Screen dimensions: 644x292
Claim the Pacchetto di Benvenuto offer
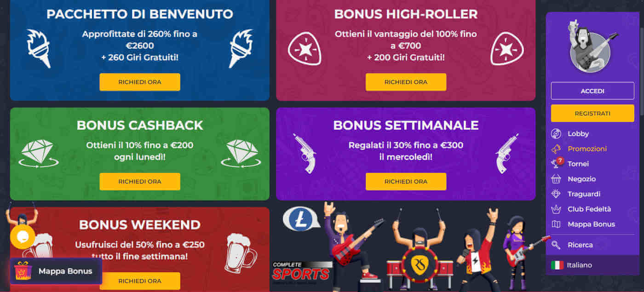[x=140, y=82]
